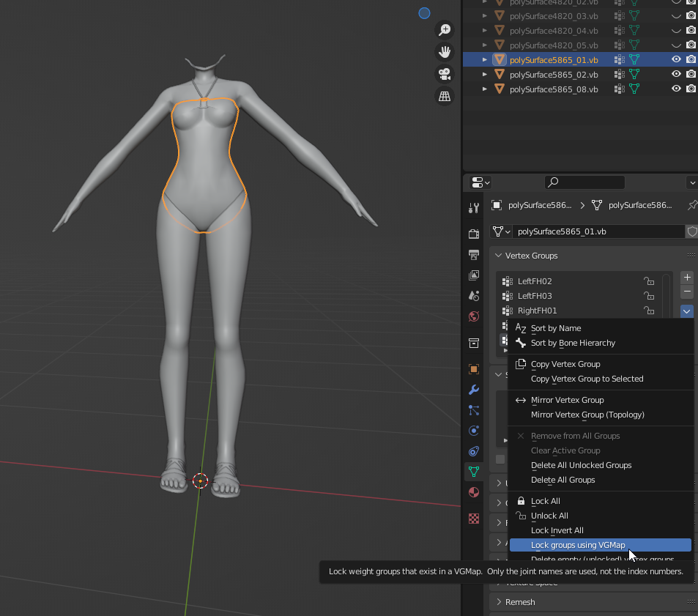Choose Sort by Name

(601, 328)
